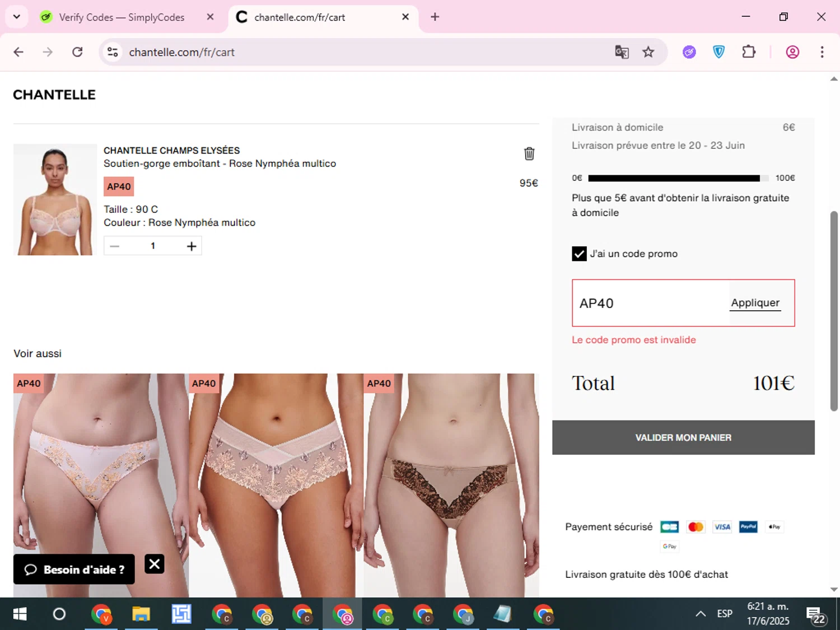
Task: Open the purple extension icon in toolbar
Action: pos(689,52)
